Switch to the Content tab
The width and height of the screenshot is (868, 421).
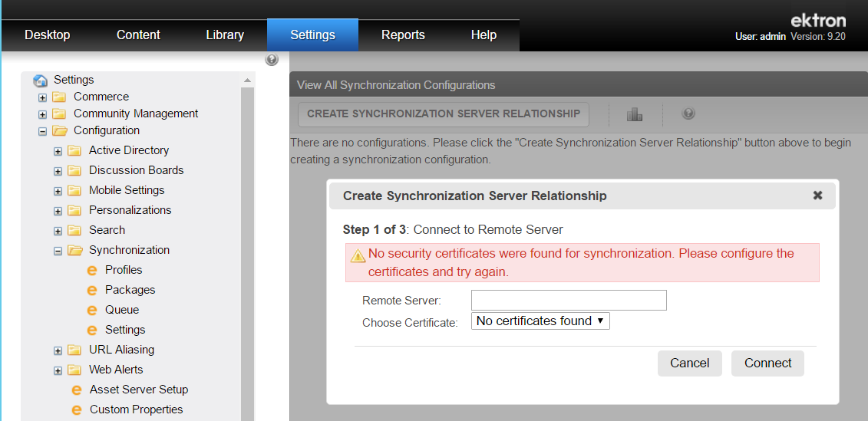[138, 35]
